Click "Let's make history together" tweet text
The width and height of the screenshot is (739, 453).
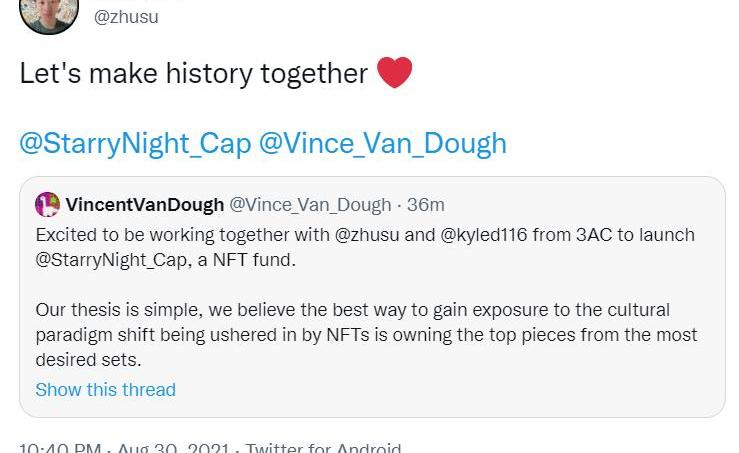pos(194,74)
